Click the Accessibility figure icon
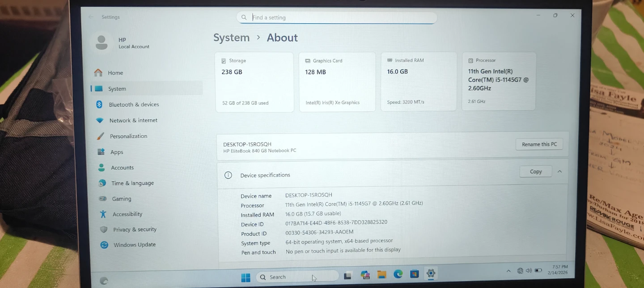The height and width of the screenshot is (288, 644). point(103,214)
